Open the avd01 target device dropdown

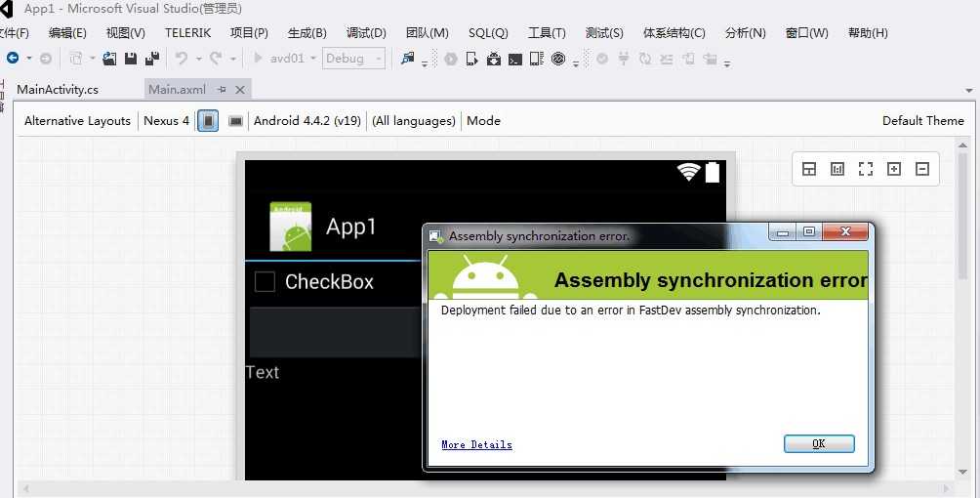313,59
